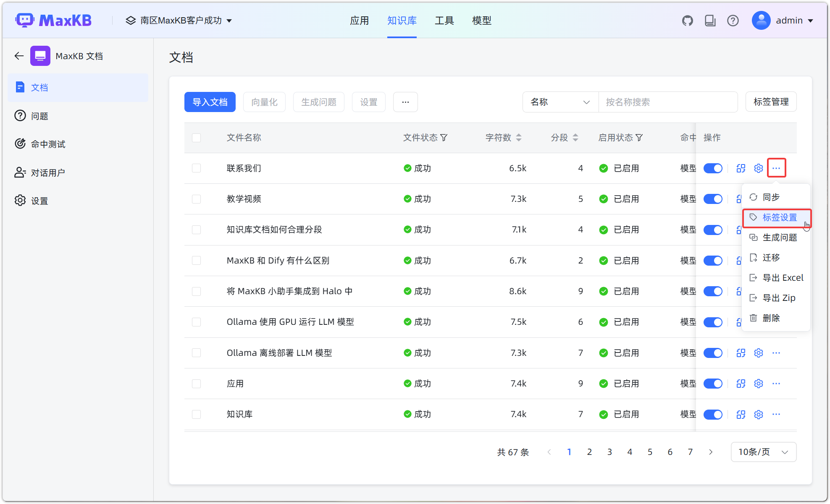Select the 文档 sidebar icon
Image resolution: width=830 pixels, height=504 pixels.
[x=20, y=87]
